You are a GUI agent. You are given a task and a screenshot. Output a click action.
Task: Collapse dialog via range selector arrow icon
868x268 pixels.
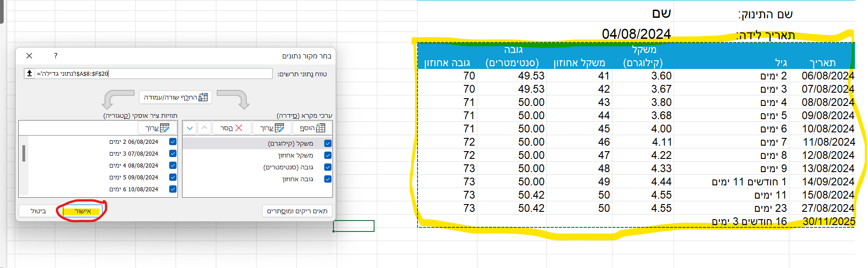click(30, 74)
